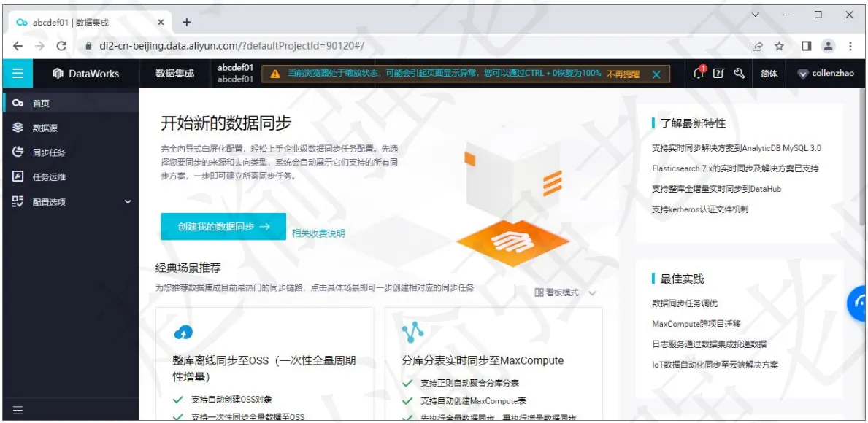The height and width of the screenshot is (423, 868).
Task: Switch language via 简体
Action: (769, 74)
